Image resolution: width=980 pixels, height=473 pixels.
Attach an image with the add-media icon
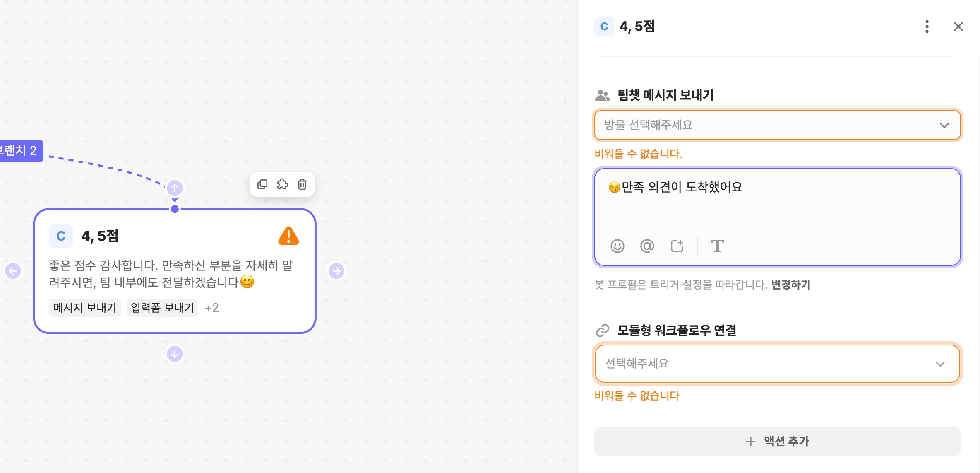pyautogui.click(x=677, y=246)
